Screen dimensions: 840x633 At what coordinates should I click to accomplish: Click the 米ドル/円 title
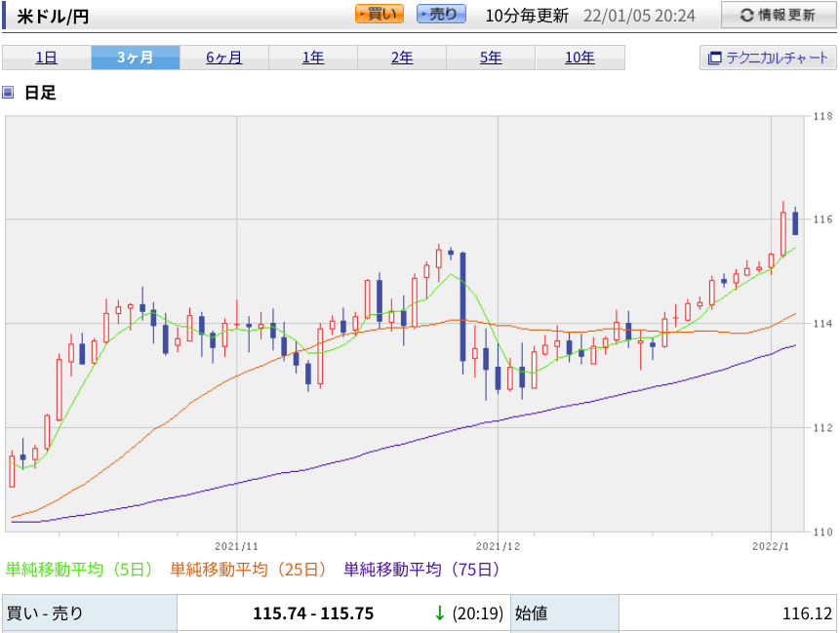(x=53, y=17)
